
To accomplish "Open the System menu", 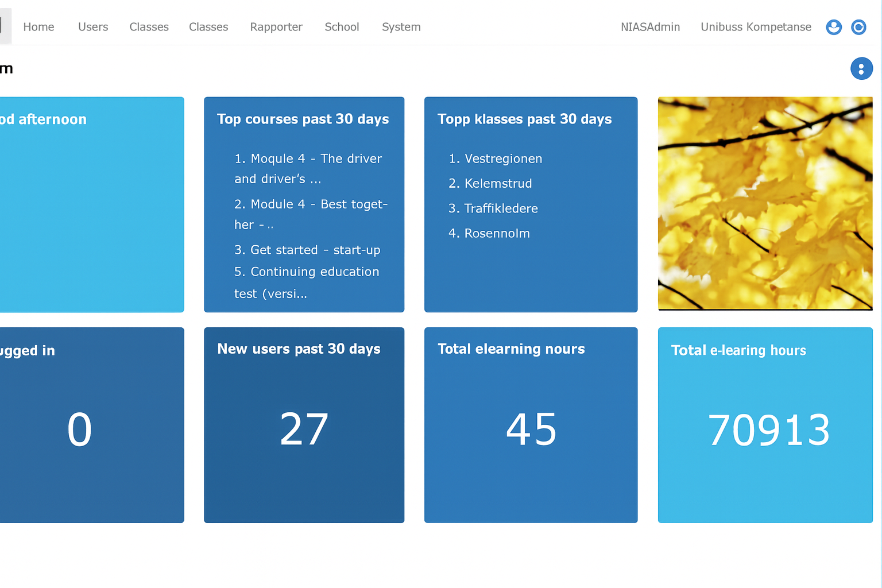I will click(x=401, y=27).
